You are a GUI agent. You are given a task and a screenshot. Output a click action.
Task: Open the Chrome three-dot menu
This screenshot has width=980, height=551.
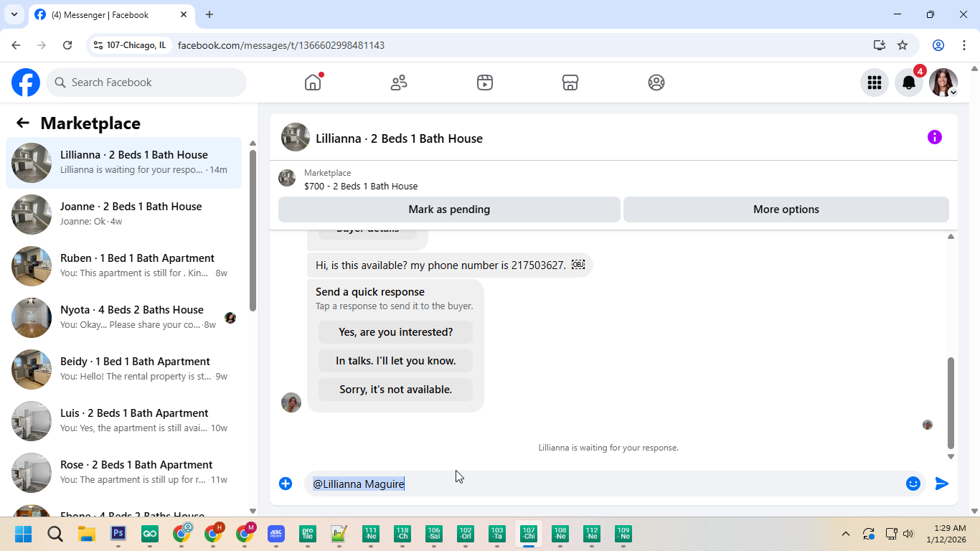[x=964, y=45]
